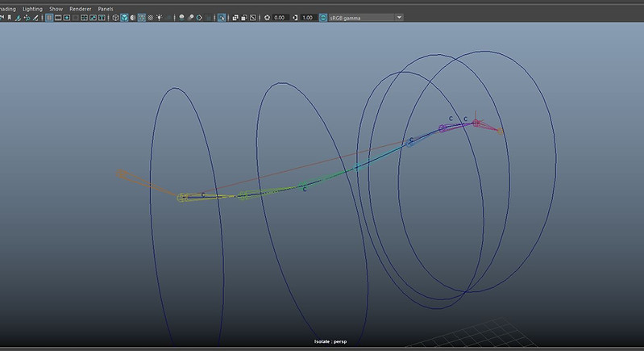Switch to wireframe shading mode

pyautogui.click(x=115, y=18)
